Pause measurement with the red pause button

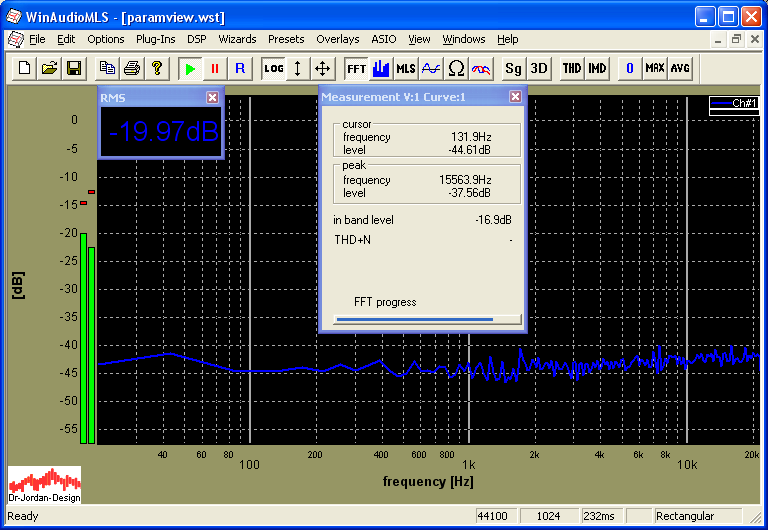214,68
